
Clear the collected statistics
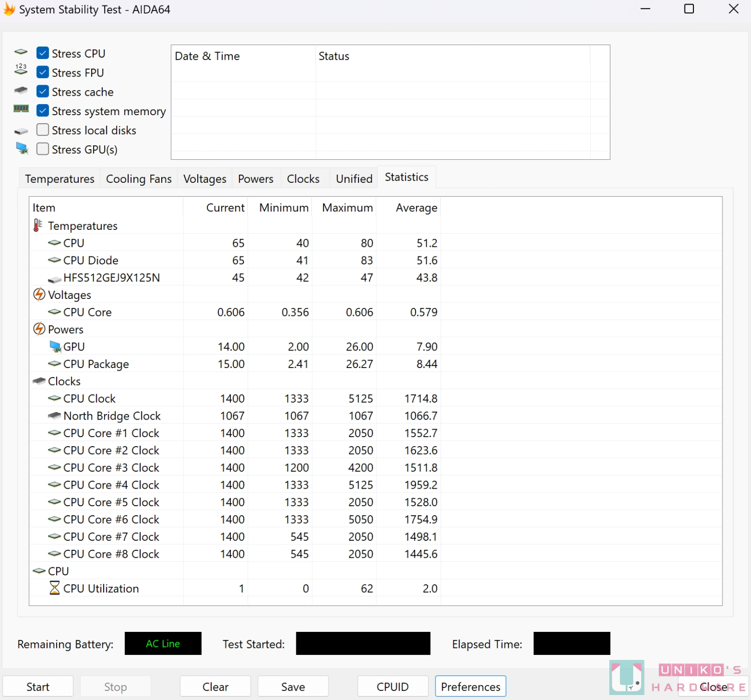[x=215, y=686]
